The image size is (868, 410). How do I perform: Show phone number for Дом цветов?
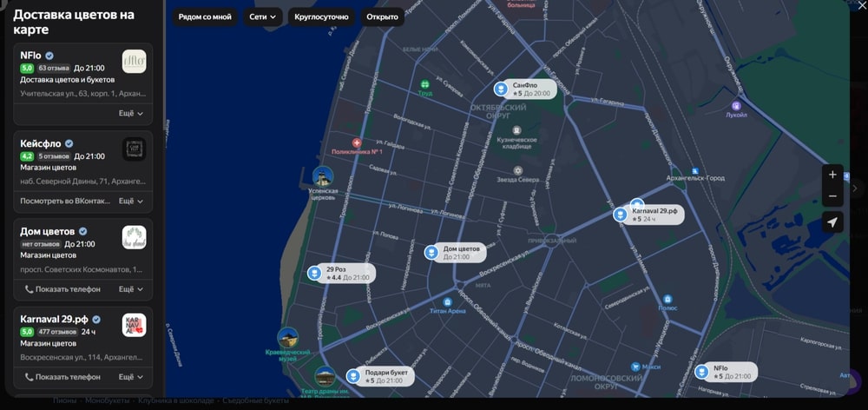click(62, 289)
